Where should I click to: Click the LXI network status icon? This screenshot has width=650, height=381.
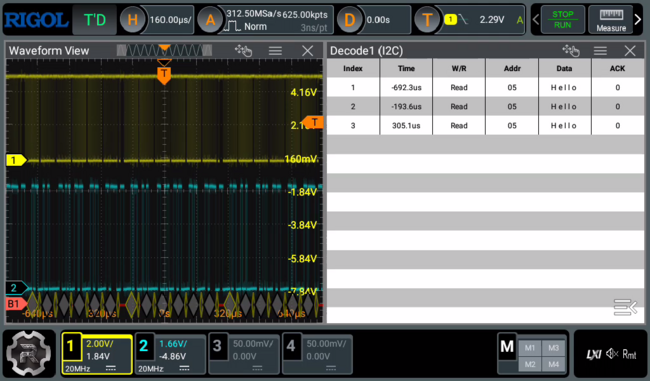tap(594, 354)
